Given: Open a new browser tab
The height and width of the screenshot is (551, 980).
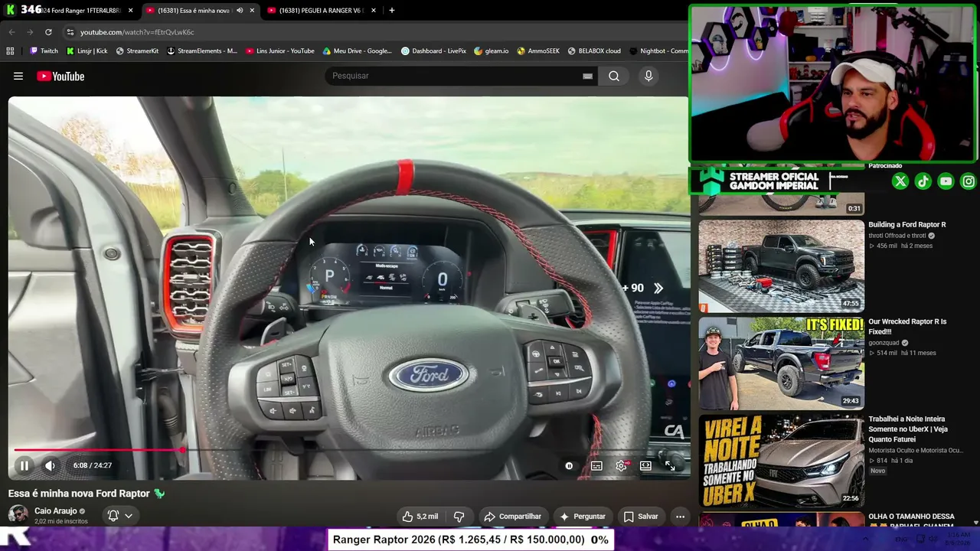Looking at the screenshot, I should tap(392, 11).
